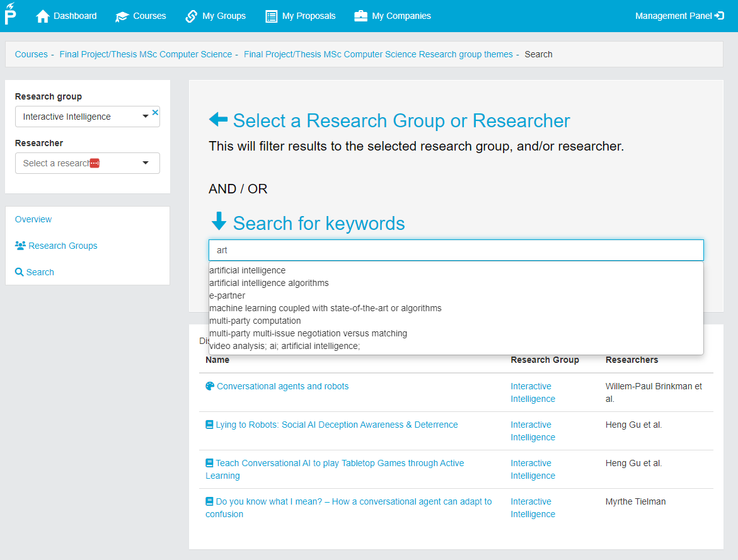
Task: Open Dashboard via the home icon
Action: click(x=43, y=16)
